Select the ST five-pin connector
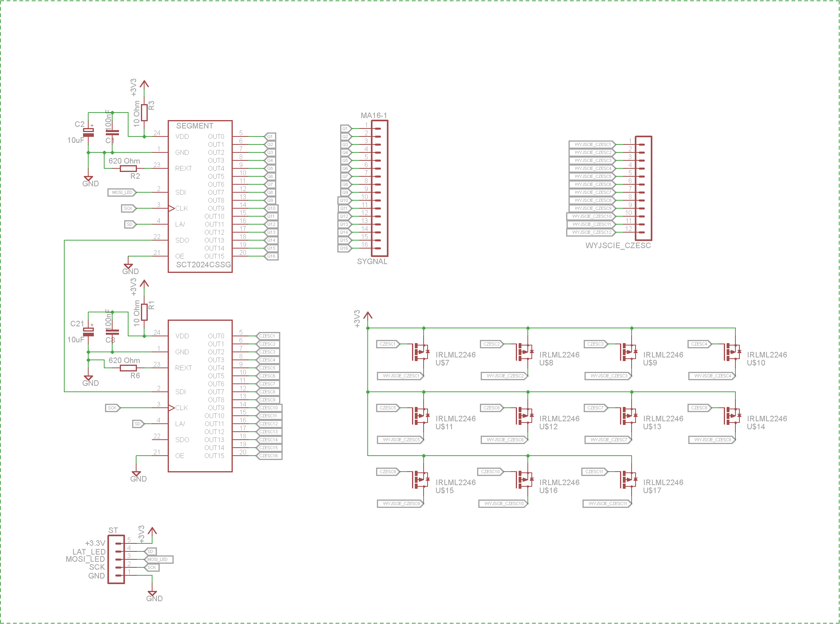Image resolution: width=840 pixels, height=624 pixels. point(116,559)
